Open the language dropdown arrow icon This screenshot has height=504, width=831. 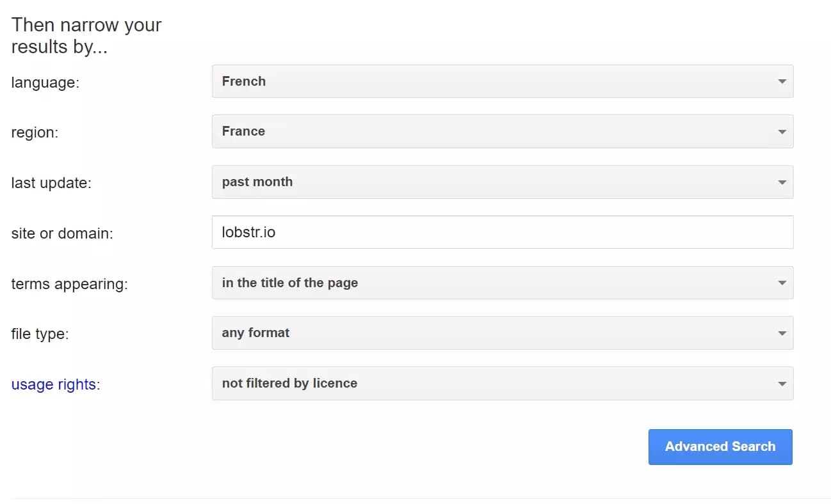point(782,81)
